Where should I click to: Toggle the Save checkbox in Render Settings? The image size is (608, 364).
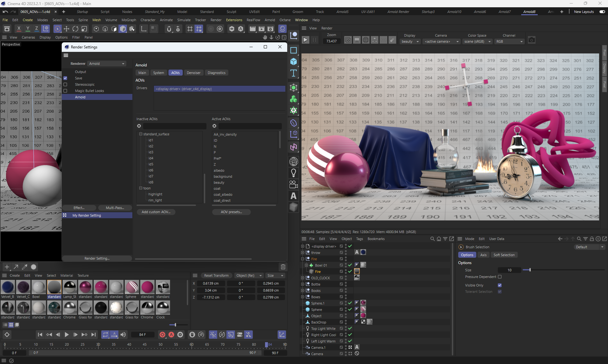(65, 78)
